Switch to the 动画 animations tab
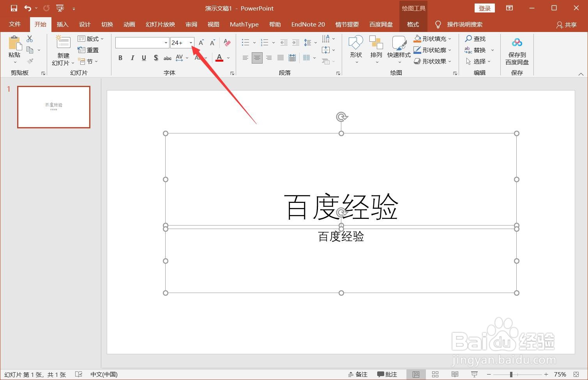 click(x=129, y=24)
